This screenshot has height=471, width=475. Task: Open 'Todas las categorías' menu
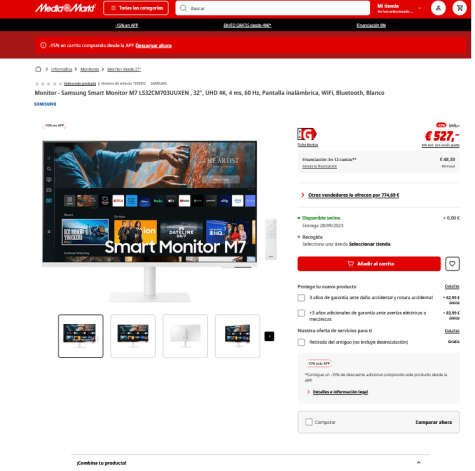(x=136, y=8)
